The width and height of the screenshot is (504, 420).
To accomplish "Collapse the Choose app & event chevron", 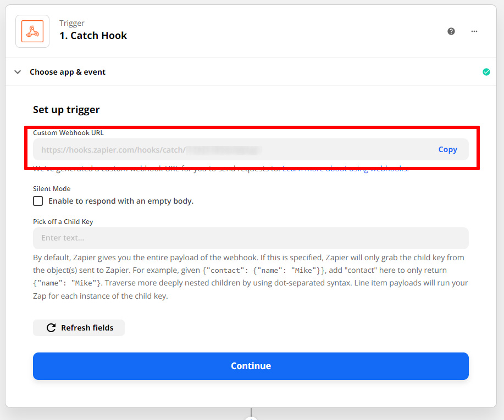I will point(18,72).
